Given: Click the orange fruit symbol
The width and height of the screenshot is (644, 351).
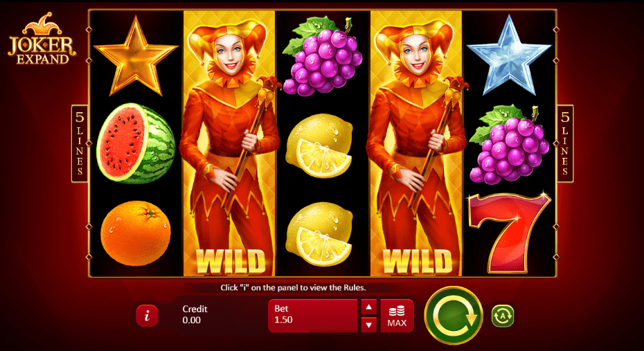Looking at the screenshot, I should click(x=136, y=233).
